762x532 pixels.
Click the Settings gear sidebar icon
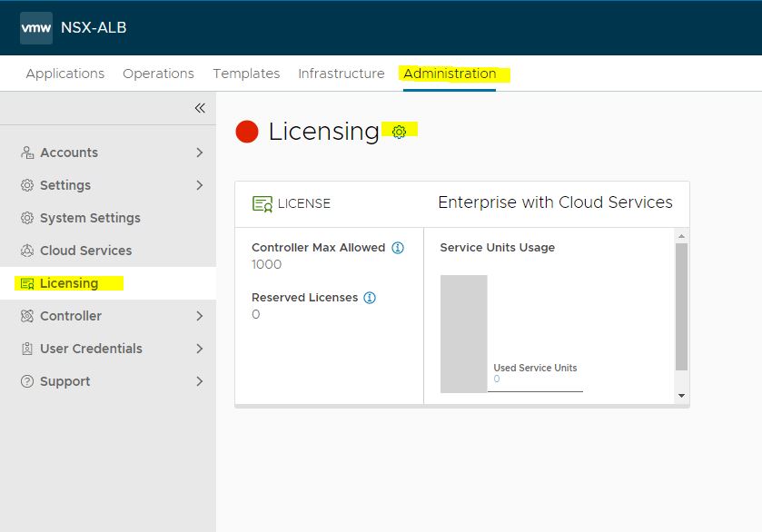tap(27, 185)
